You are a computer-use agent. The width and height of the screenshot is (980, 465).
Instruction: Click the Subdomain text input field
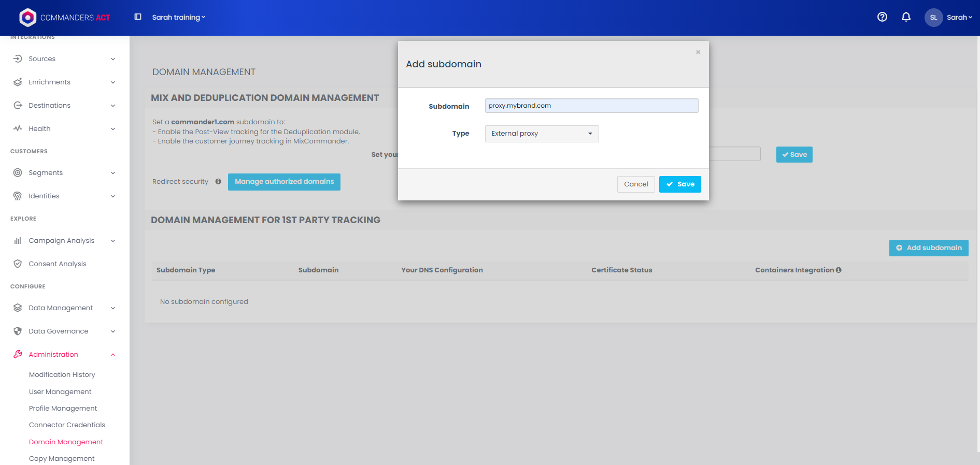[x=591, y=106]
